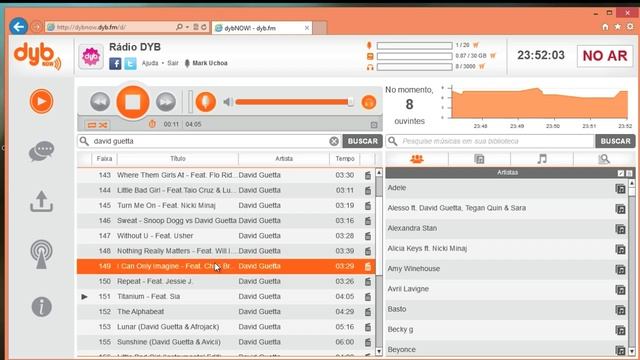The height and width of the screenshot is (360, 640).
Task: Click the NO AR status button
Action: click(x=604, y=56)
